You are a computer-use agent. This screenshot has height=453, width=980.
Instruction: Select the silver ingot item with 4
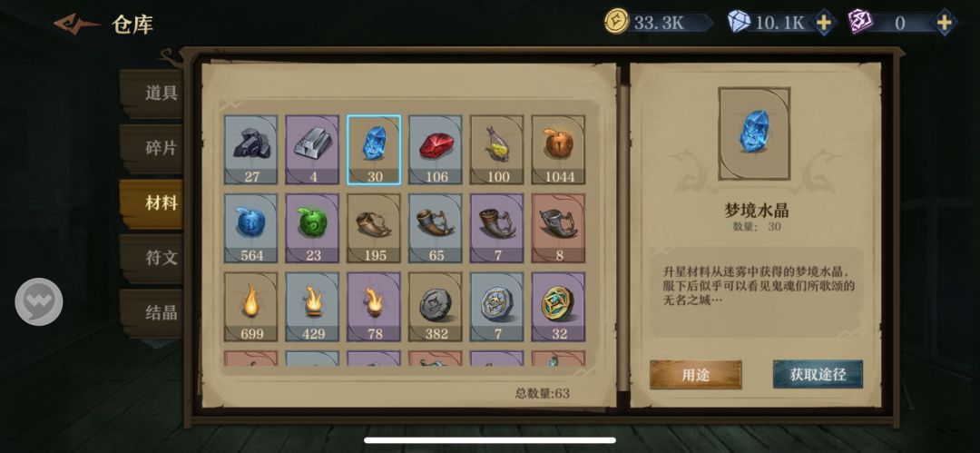tap(312, 150)
